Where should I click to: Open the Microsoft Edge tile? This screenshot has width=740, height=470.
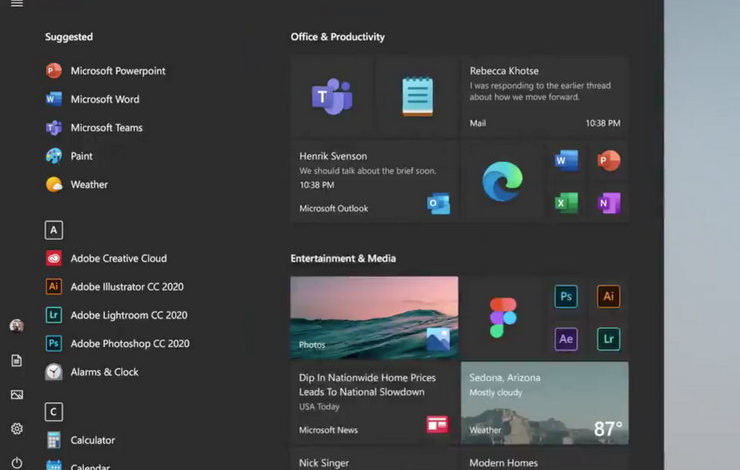tap(502, 181)
